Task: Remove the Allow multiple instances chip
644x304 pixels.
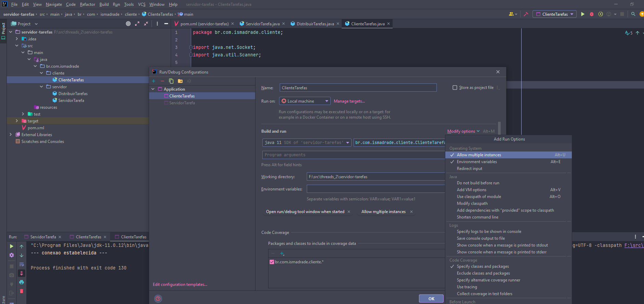Action: pos(411,212)
